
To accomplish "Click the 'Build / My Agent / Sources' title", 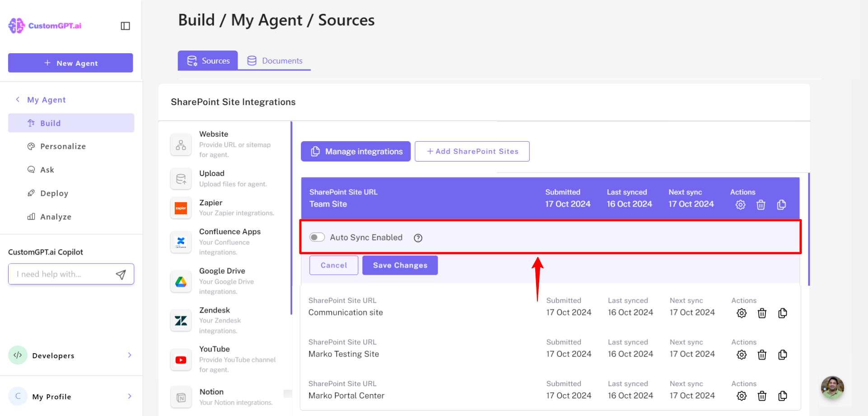I will [276, 20].
